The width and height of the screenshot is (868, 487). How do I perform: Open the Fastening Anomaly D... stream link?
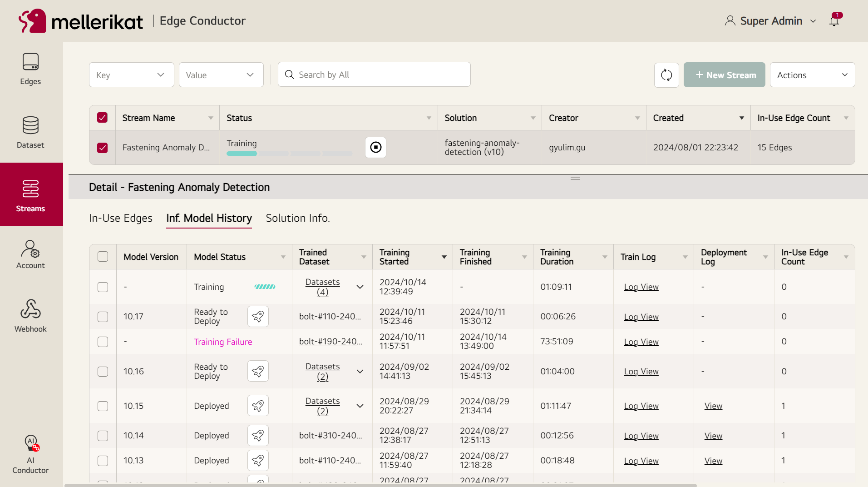coord(166,147)
